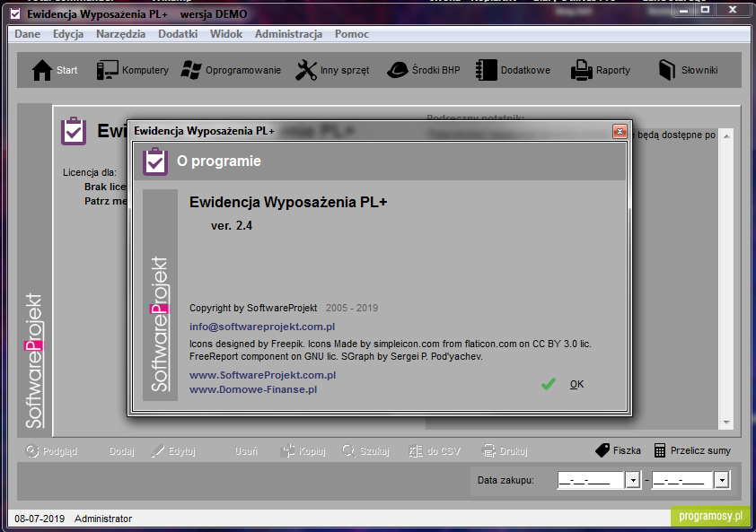This screenshot has height=532, width=756.
Task: Click Administrator in the status bar
Action: [103, 519]
